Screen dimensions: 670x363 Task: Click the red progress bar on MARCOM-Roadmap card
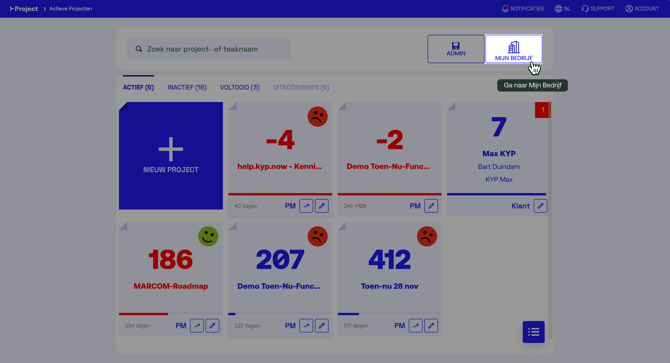coord(144,314)
